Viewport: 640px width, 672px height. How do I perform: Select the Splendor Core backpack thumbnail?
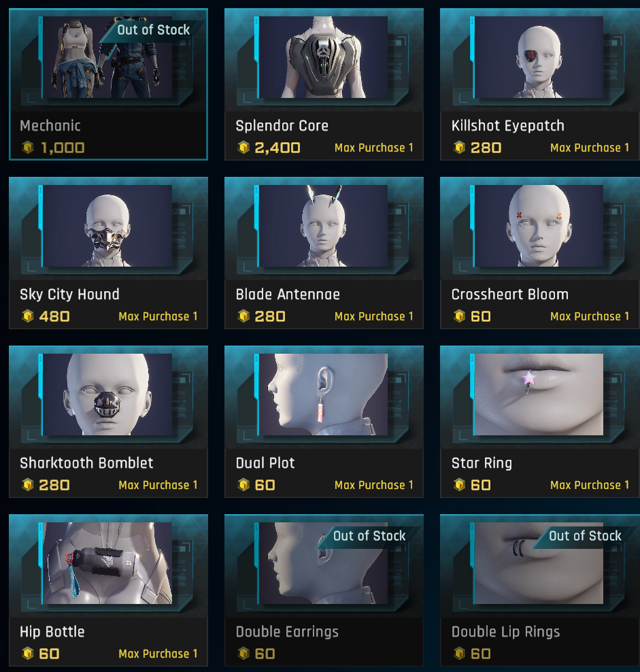[323, 57]
